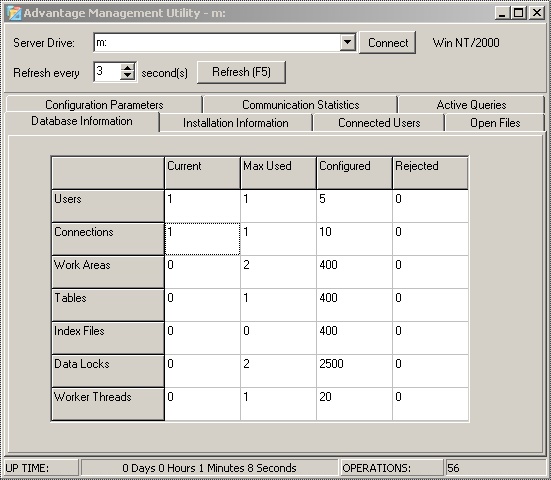The width and height of the screenshot is (551, 480).
Task: Click the Max Used column header
Action: (x=278, y=173)
